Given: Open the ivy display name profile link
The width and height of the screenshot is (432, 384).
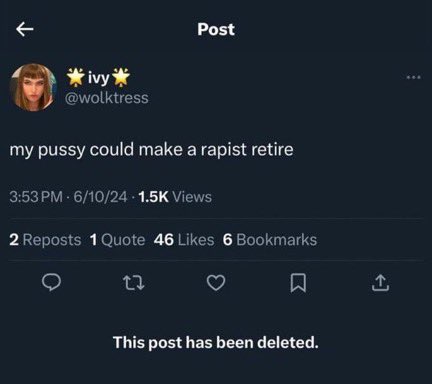Looking at the screenshot, I should 98,77.
